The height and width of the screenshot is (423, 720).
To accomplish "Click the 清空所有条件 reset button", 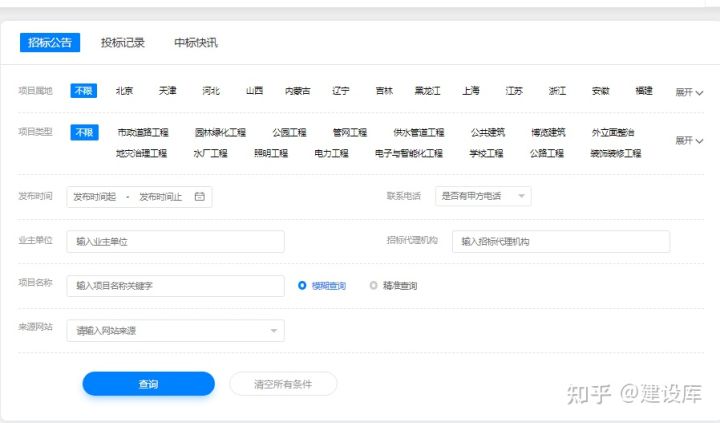I will click(x=283, y=384).
